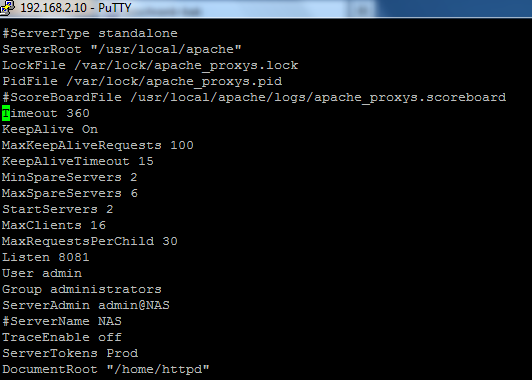Click ServerRoot "/usr/local/apache" text

[x=122, y=49]
